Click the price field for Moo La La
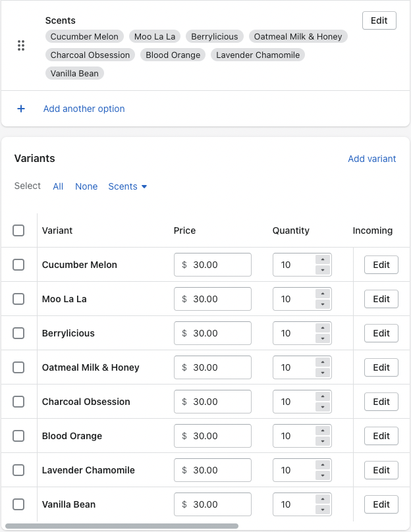Image resolution: width=411 pixels, height=532 pixels. (212, 299)
